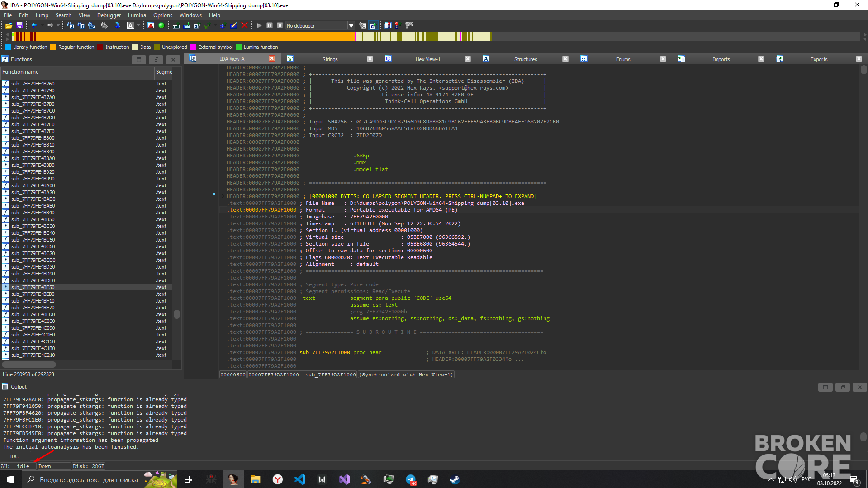
Task: Click the orange navigation band
Action: 197,37
